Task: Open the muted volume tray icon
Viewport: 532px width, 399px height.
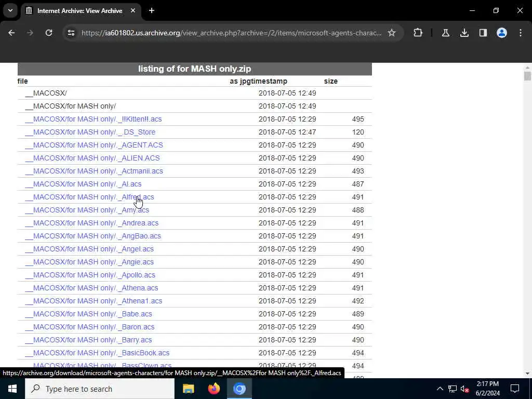Action: [464, 389]
